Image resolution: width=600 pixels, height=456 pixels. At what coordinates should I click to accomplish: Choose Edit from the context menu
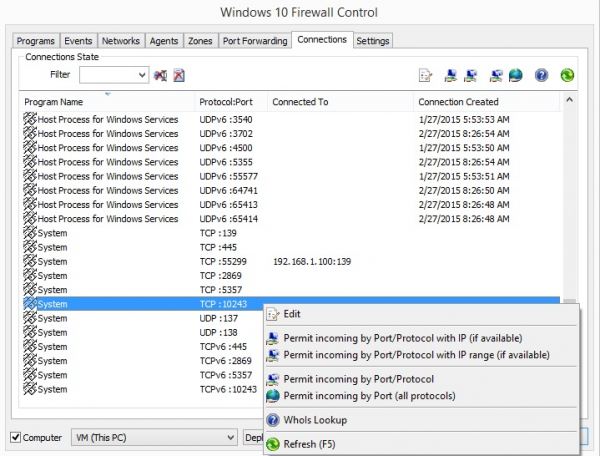[422, 314]
